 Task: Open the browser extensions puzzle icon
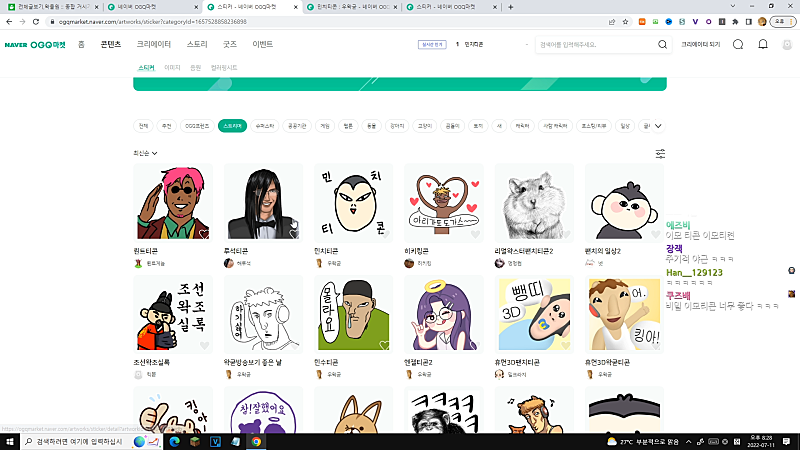coord(735,22)
